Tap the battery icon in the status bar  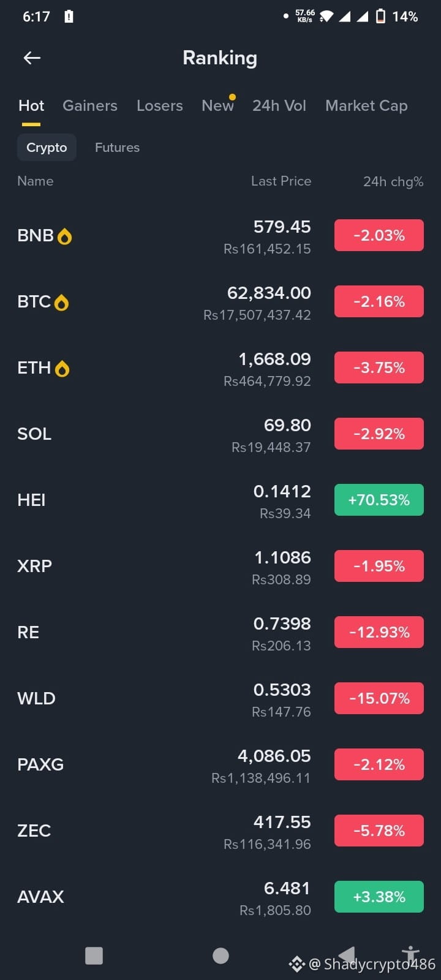[380, 17]
